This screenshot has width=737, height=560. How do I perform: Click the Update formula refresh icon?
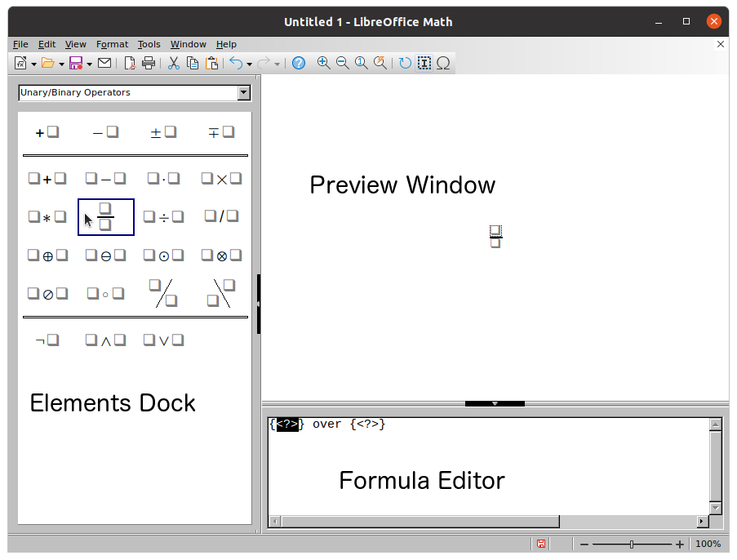(x=404, y=63)
